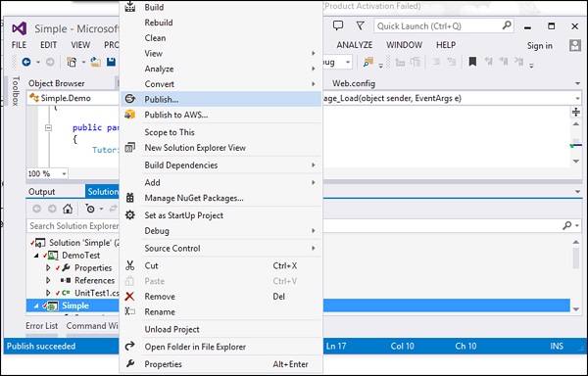Open the 100 % zoom dropdown
The width and height of the screenshot is (588, 376).
(x=64, y=173)
